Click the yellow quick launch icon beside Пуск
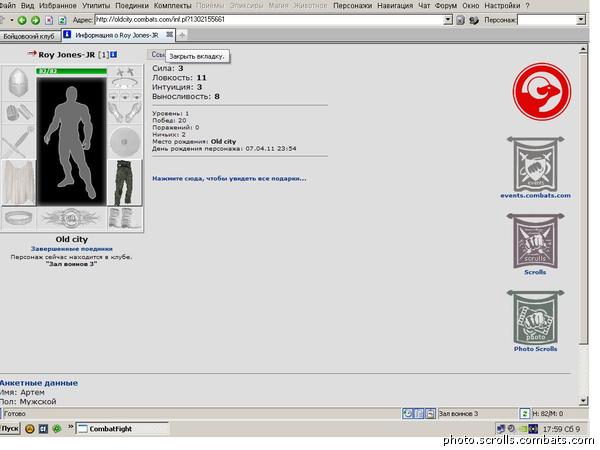600x450 pixels. (x=29, y=429)
